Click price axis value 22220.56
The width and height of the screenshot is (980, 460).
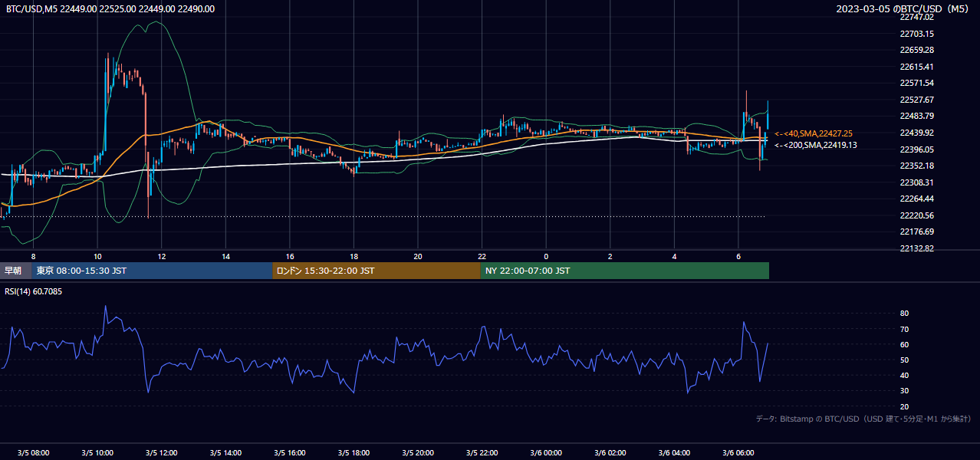pyautogui.click(x=916, y=215)
